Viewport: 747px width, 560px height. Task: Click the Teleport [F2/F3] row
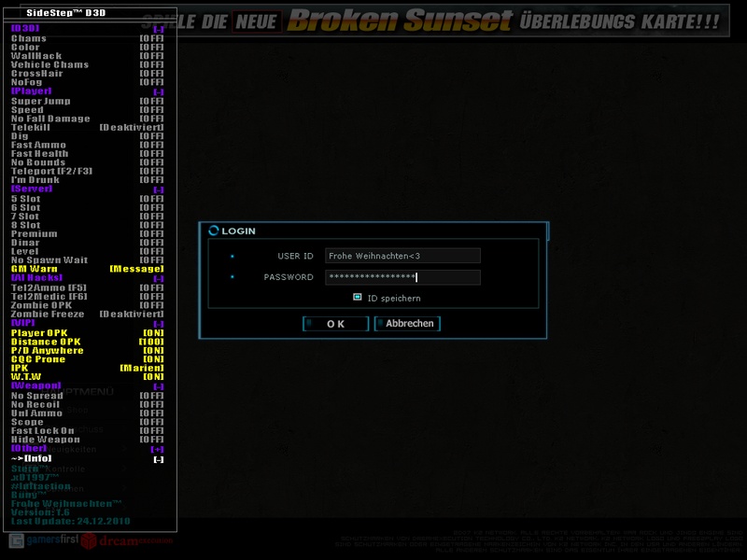click(x=87, y=171)
